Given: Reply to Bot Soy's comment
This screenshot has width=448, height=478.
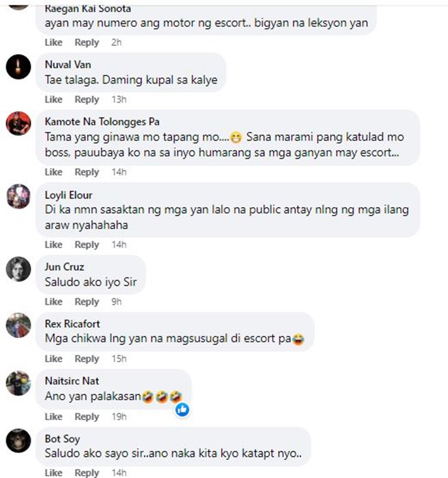Looking at the screenshot, I should 87,473.
